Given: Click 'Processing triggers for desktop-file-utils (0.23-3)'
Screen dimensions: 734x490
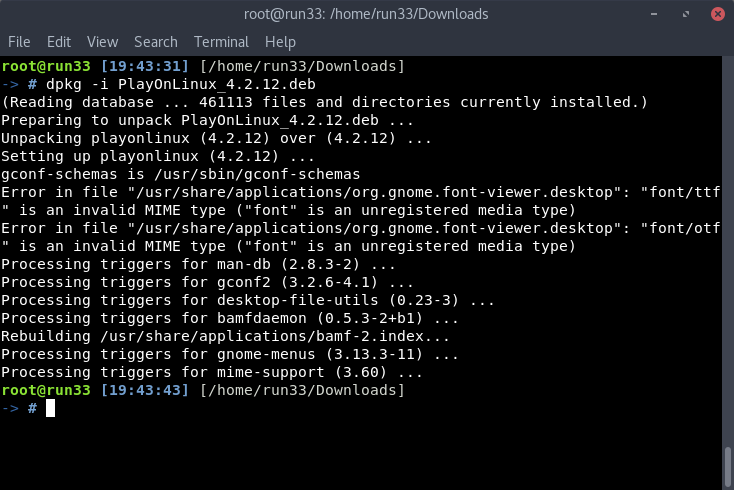Looking at the screenshot, I should (x=248, y=300).
